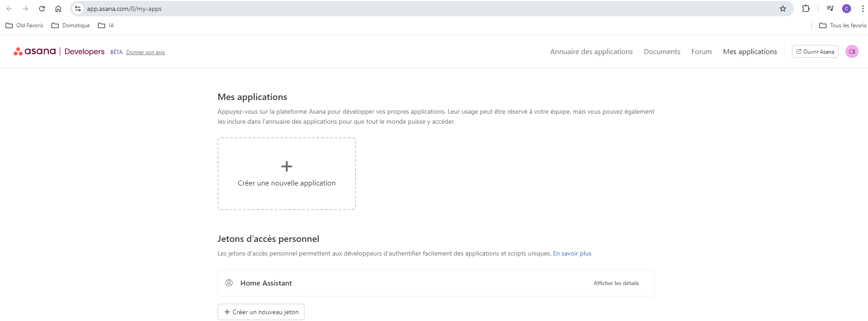Click the Chrome profile avatar icon
Viewport: 868px width, 321px height.
pos(847,9)
